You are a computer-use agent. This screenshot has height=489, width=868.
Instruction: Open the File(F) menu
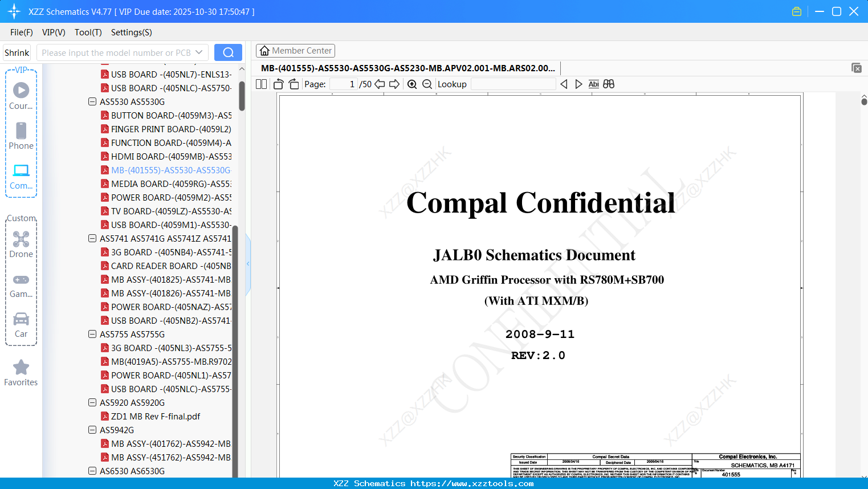[22, 32]
